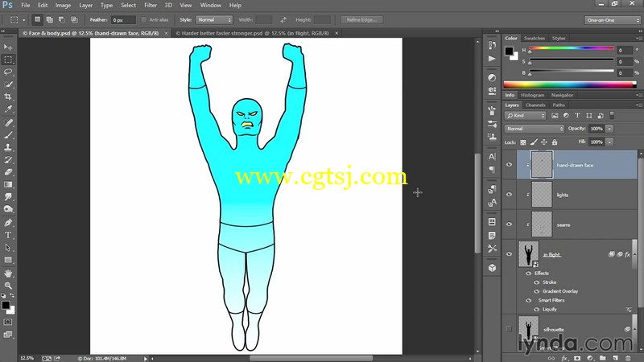Switch to the Swatches tab

tap(534, 38)
